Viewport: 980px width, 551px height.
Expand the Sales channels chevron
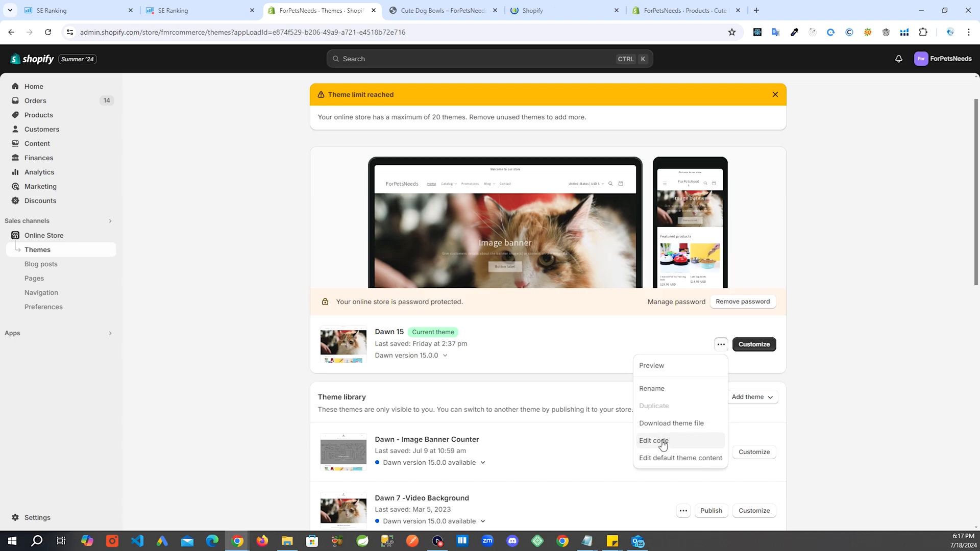coord(110,221)
